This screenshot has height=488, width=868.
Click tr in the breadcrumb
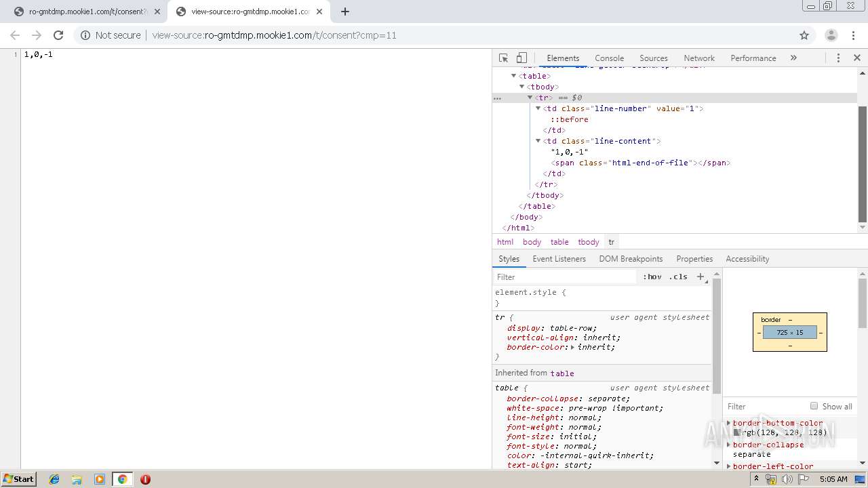tap(611, 242)
